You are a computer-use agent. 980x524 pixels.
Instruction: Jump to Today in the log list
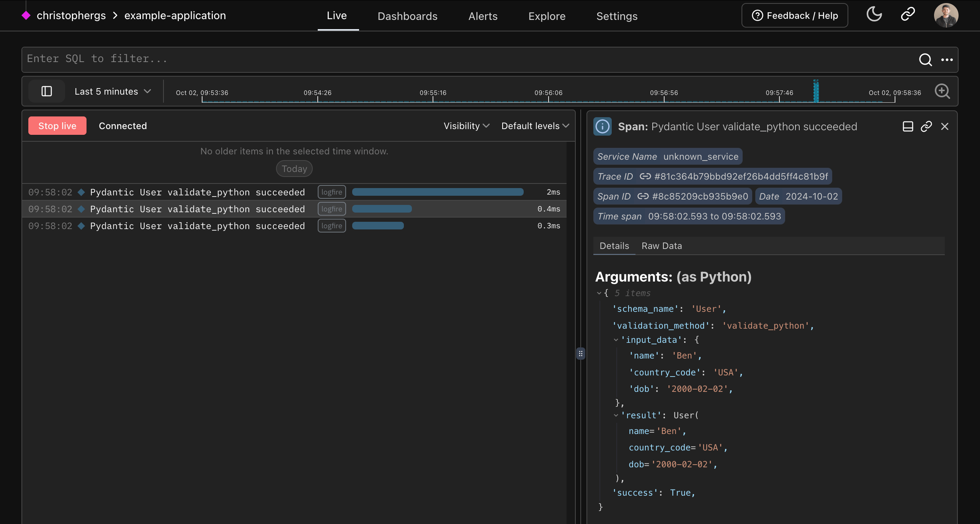tap(294, 169)
